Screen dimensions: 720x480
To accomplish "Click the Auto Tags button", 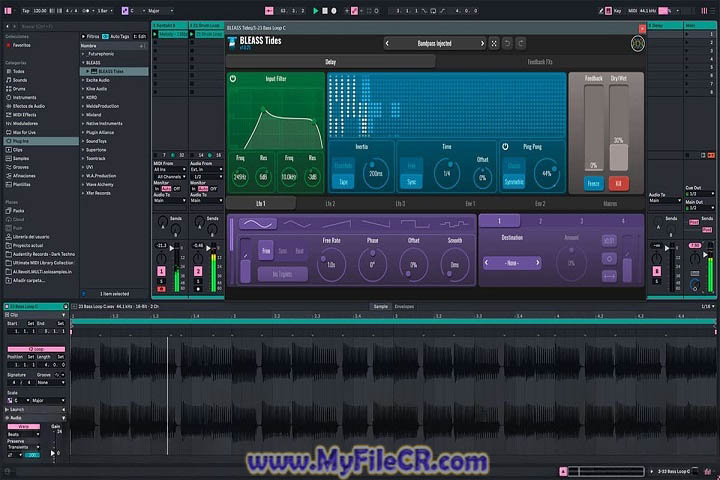I will point(116,36).
